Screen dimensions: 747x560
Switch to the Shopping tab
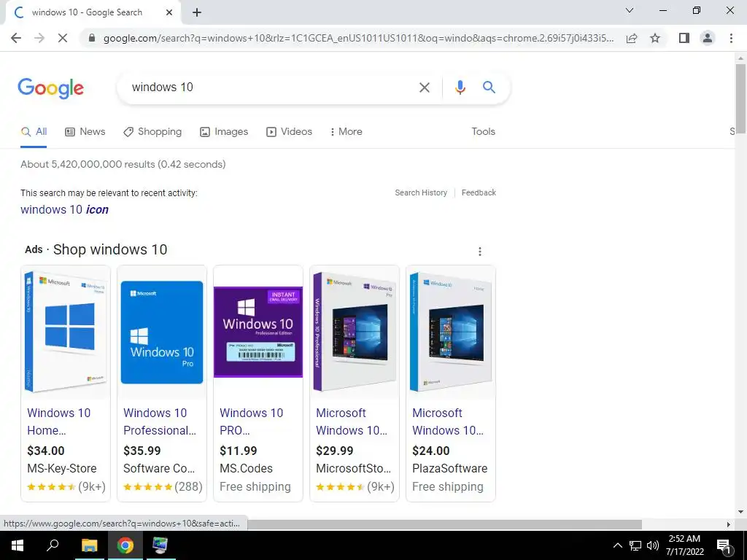pyautogui.click(x=152, y=132)
